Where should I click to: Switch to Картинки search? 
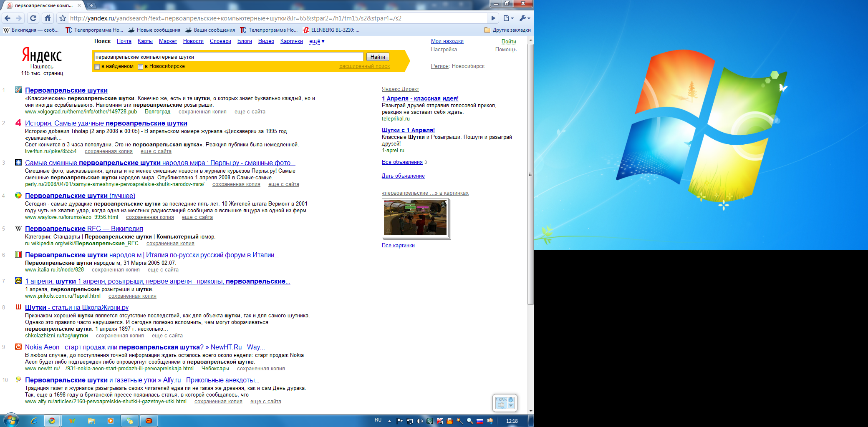click(292, 41)
